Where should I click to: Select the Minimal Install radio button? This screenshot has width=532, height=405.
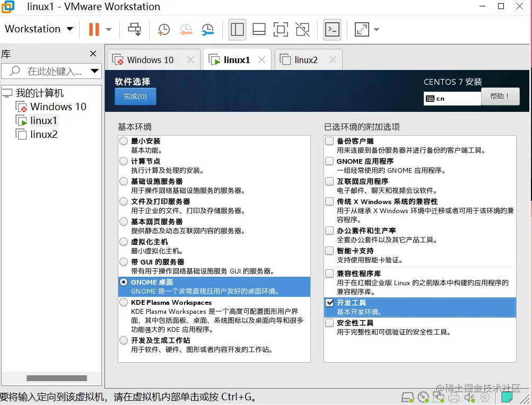pos(124,141)
